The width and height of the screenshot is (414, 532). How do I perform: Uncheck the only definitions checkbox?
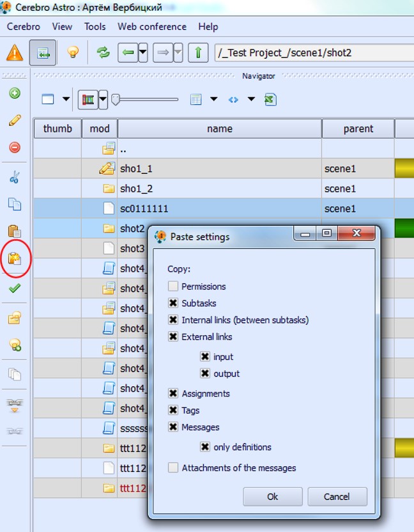click(x=205, y=447)
